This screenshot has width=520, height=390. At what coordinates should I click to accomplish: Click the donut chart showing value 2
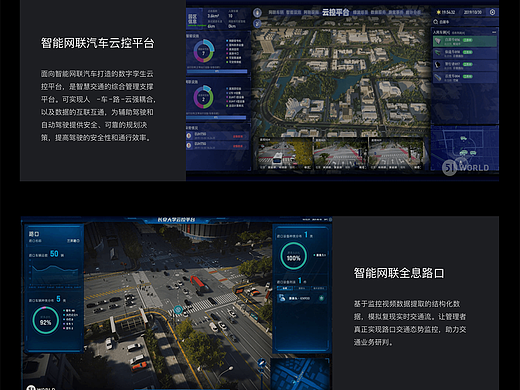(x=203, y=97)
